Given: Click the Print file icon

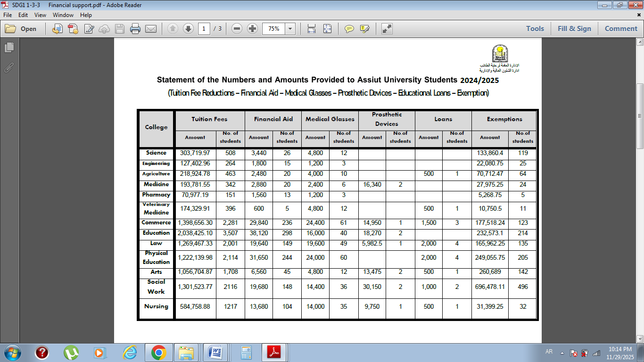Looking at the screenshot, I should 135,29.
